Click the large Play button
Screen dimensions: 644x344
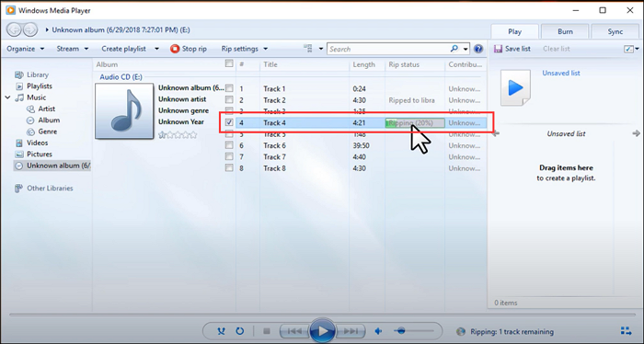click(322, 331)
